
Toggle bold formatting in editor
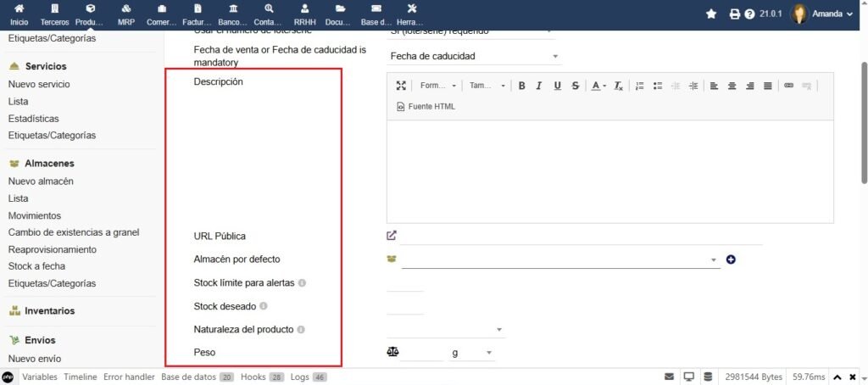pyautogui.click(x=521, y=86)
